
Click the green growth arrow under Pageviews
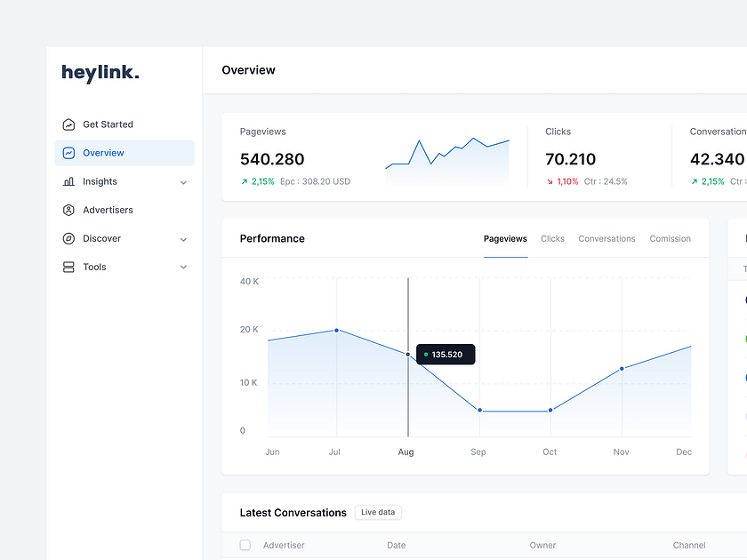click(243, 180)
